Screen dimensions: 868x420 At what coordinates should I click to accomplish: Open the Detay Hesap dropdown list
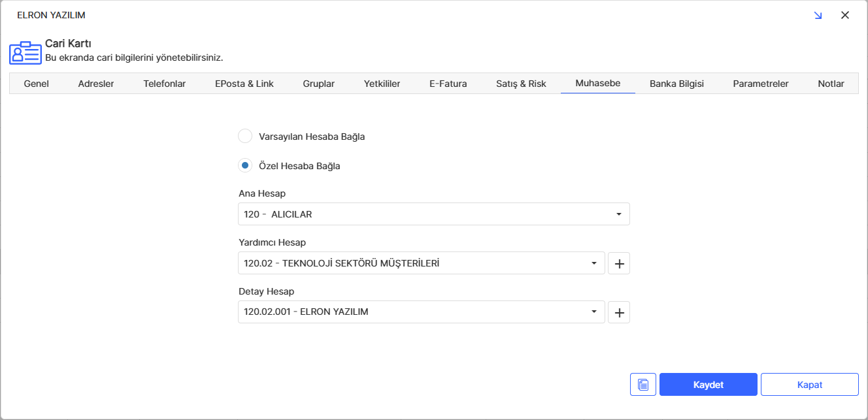point(593,312)
